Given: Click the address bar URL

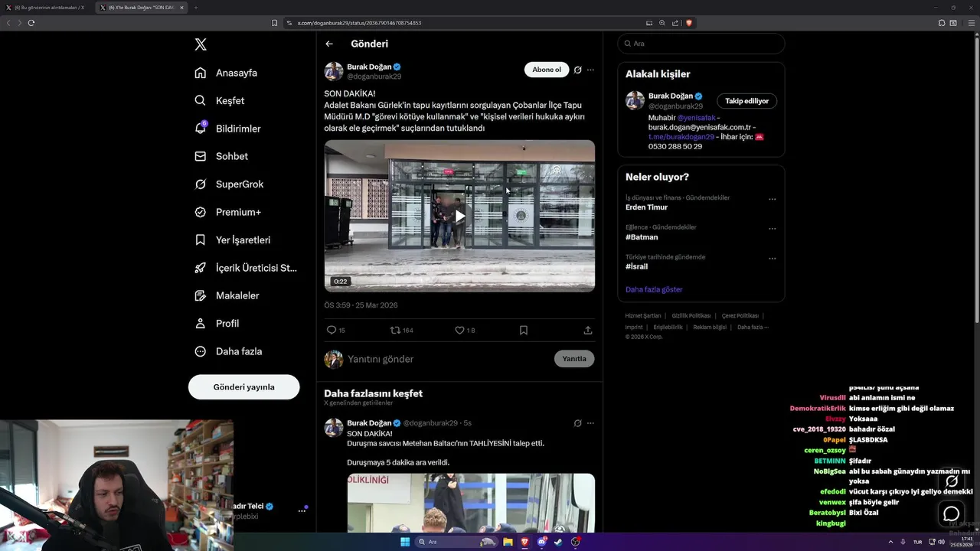Looking at the screenshot, I should 360,23.
